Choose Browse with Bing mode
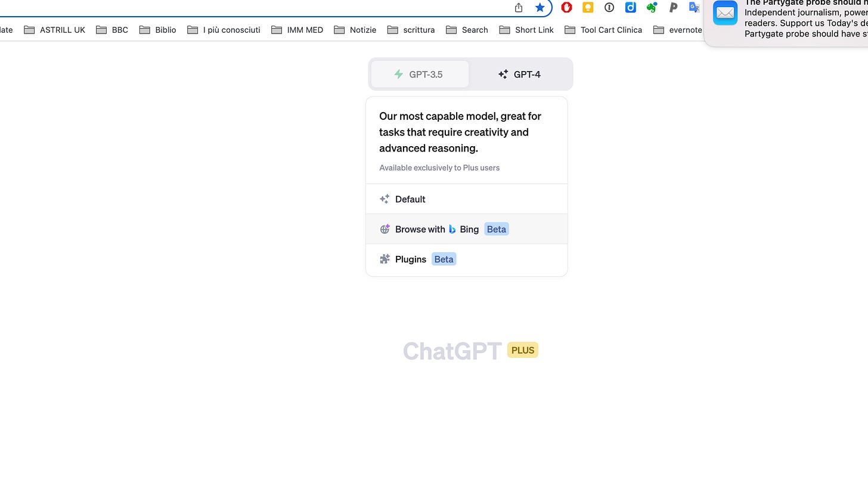 [x=467, y=229]
